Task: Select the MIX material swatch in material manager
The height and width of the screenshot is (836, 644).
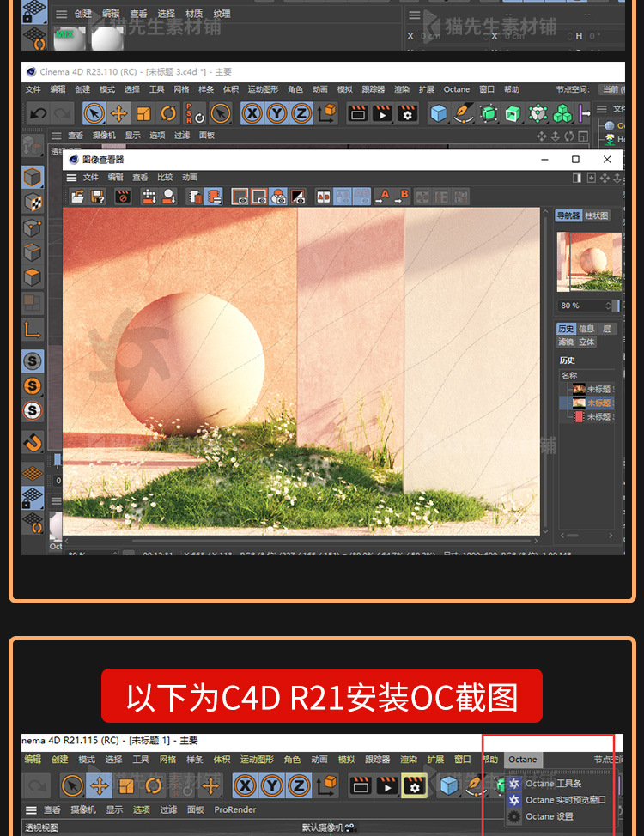Action: [x=69, y=37]
